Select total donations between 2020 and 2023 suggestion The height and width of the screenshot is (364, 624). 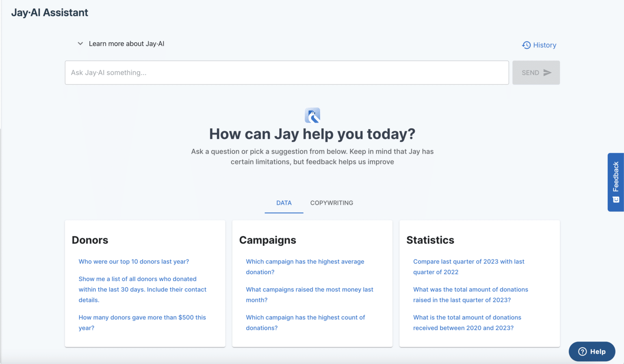pos(467,323)
